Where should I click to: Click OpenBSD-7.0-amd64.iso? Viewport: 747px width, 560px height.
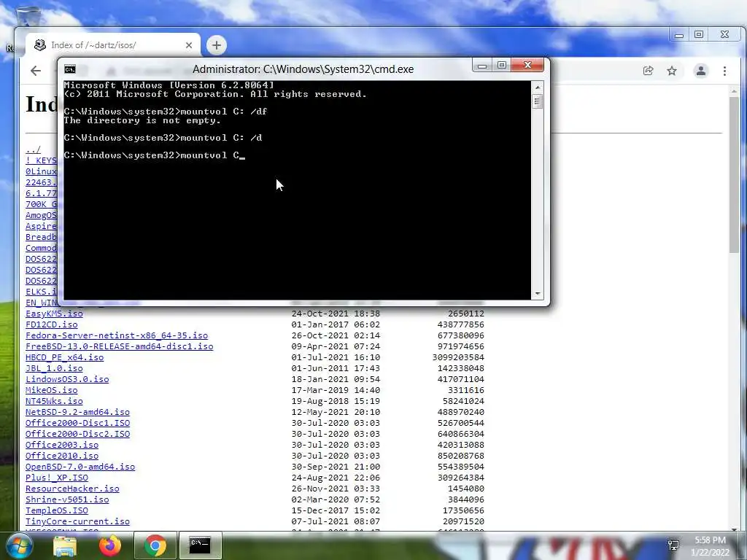(80, 467)
